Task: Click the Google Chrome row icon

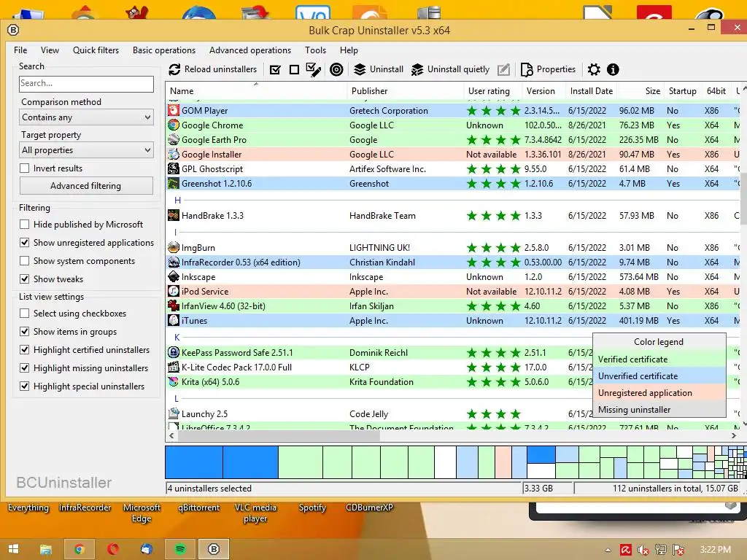Action: (174, 125)
